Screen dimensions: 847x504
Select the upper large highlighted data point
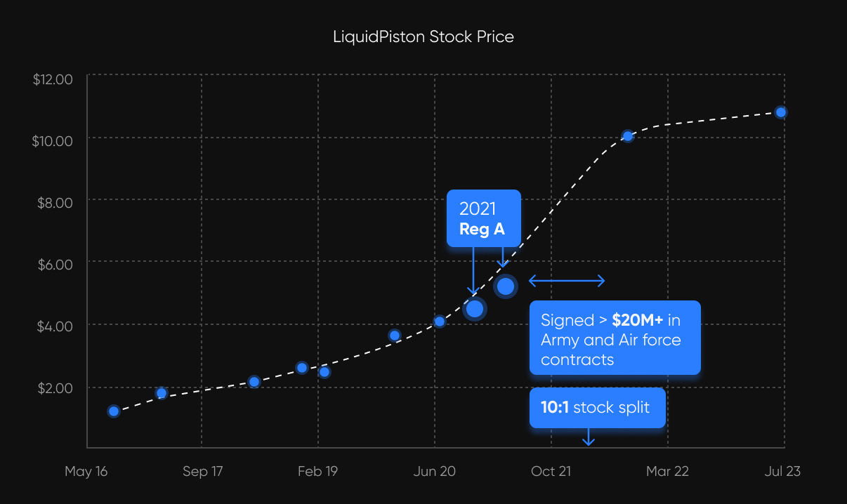[x=505, y=286]
